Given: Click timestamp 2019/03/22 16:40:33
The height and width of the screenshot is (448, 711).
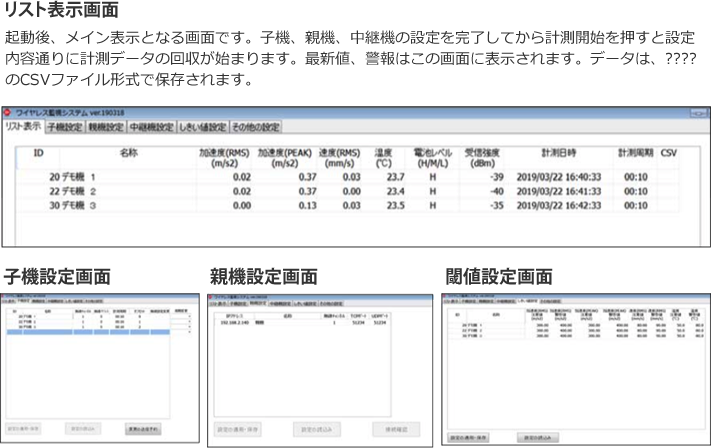Looking at the screenshot, I should click(x=559, y=177).
